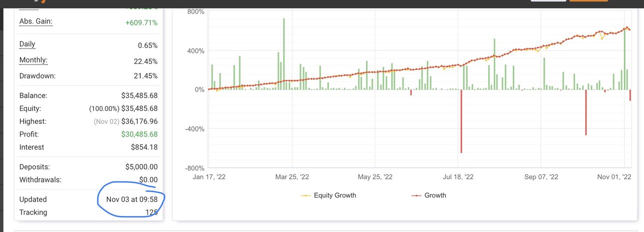The height and width of the screenshot is (232, 644).
Task: Select the Highest value $36,176.96
Action: (139, 121)
